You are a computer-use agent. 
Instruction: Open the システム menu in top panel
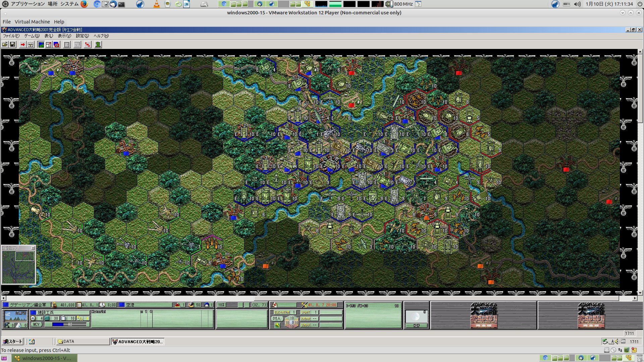pos(69,4)
